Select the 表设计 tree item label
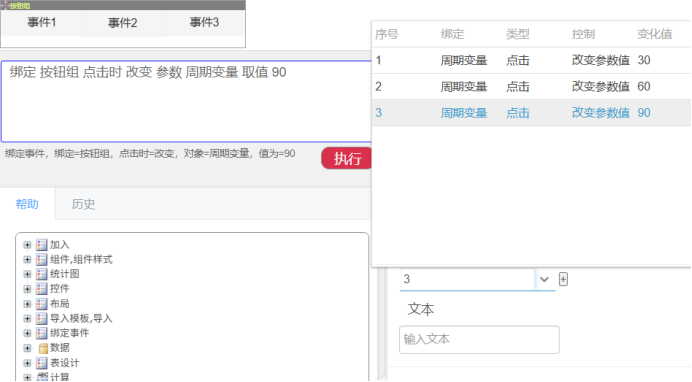The image size is (692, 382). click(x=64, y=363)
